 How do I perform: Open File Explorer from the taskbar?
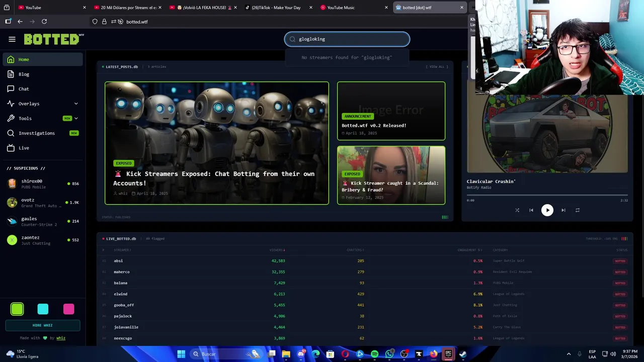click(286, 354)
